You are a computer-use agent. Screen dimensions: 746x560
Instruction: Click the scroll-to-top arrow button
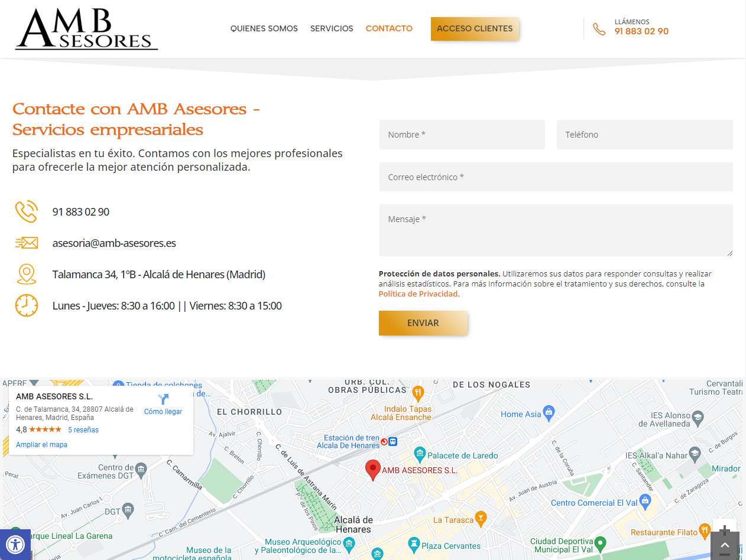(724, 546)
